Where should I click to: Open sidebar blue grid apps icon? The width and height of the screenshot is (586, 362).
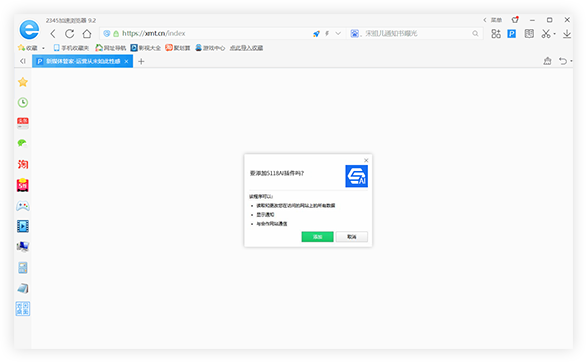pyautogui.click(x=23, y=309)
